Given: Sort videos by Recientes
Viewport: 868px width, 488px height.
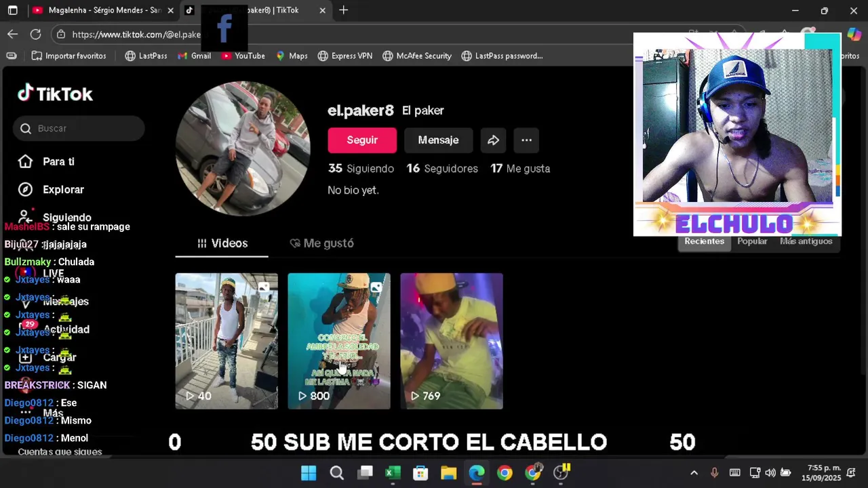Looking at the screenshot, I should (704, 241).
